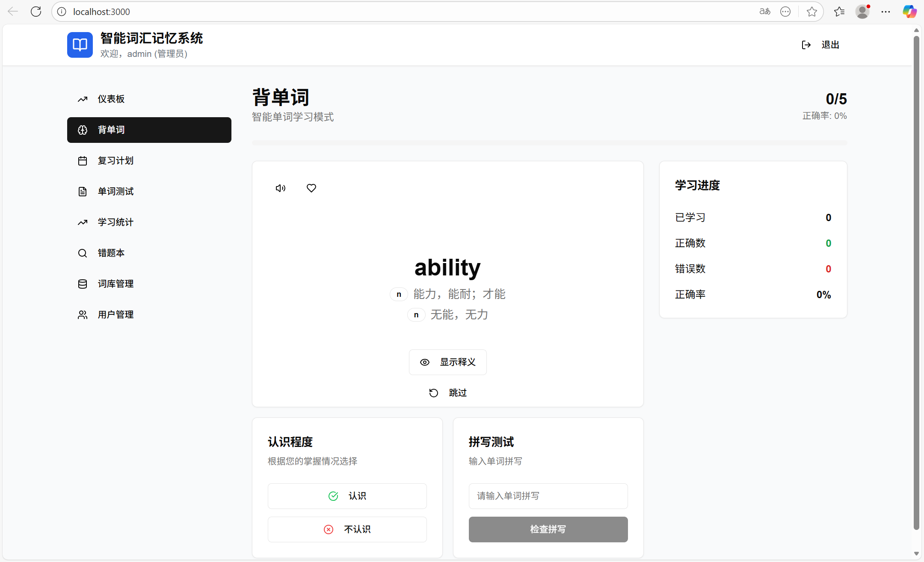The width and height of the screenshot is (924, 562).
Task: Skip the current word via 跳过
Action: tap(447, 392)
